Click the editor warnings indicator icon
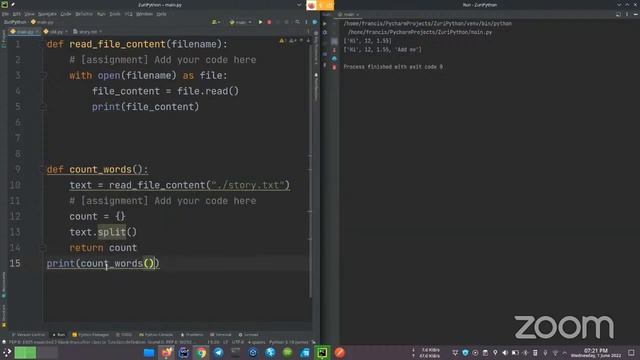Viewport: 640px width, 360px height. 283,40
